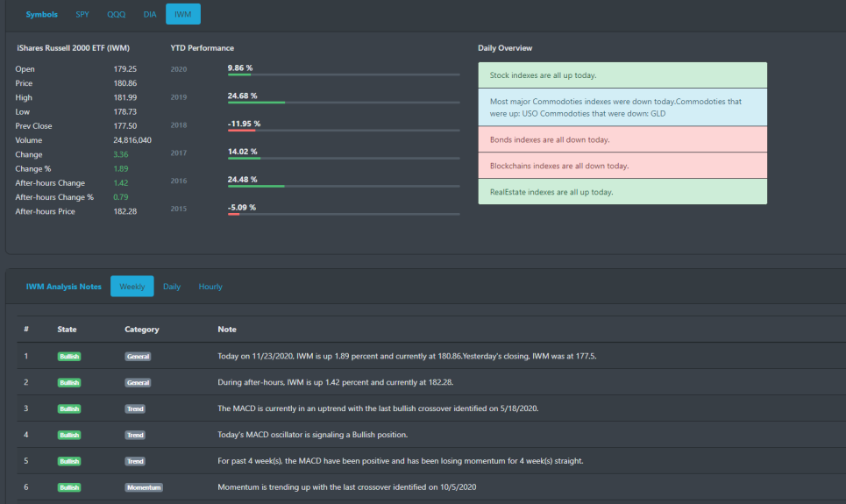846x504 pixels.
Task: Click the 2018 YTD performance bar
Action: click(x=344, y=131)
